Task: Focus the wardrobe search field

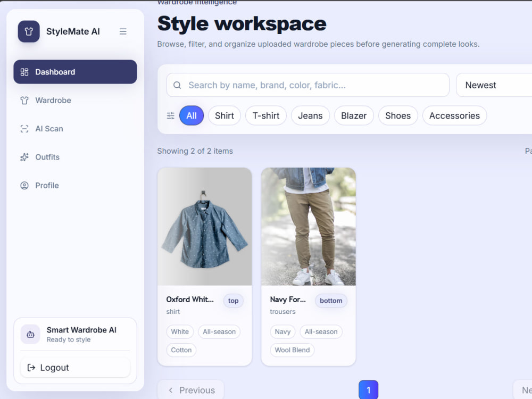Action: pos(307,85)
